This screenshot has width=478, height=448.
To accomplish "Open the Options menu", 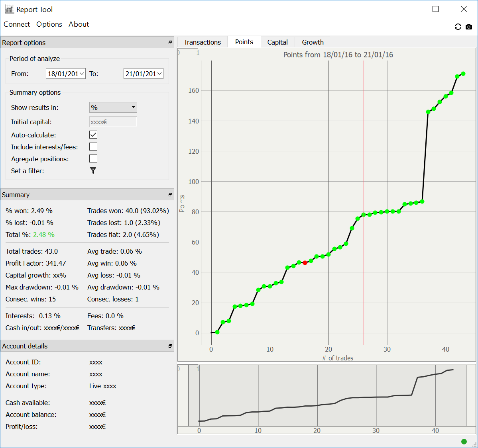I will pyautogui.click(x=49, y=24).
